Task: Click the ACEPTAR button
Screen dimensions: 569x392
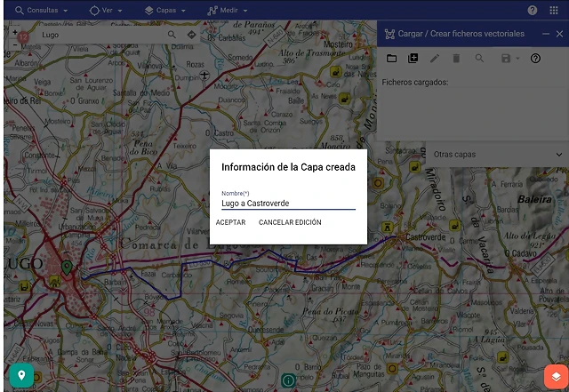Action: coord(231,222)
